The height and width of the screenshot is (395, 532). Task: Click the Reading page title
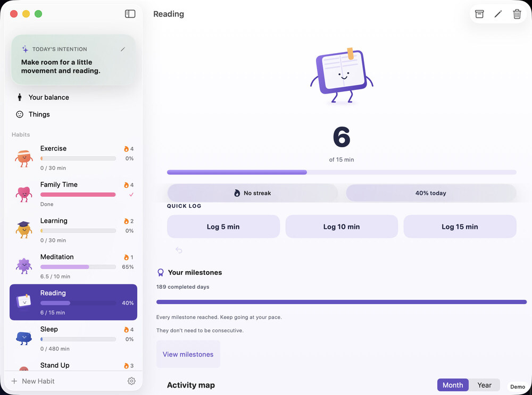click(x=169, y=14)
